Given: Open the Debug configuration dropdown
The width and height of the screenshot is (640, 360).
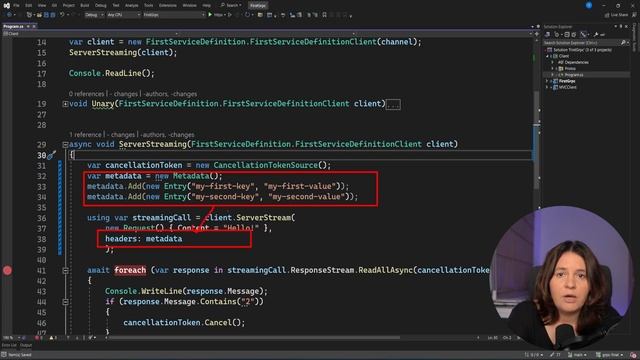Looking at the screenshot, I should pyautogui.click(x=94, y=15).
